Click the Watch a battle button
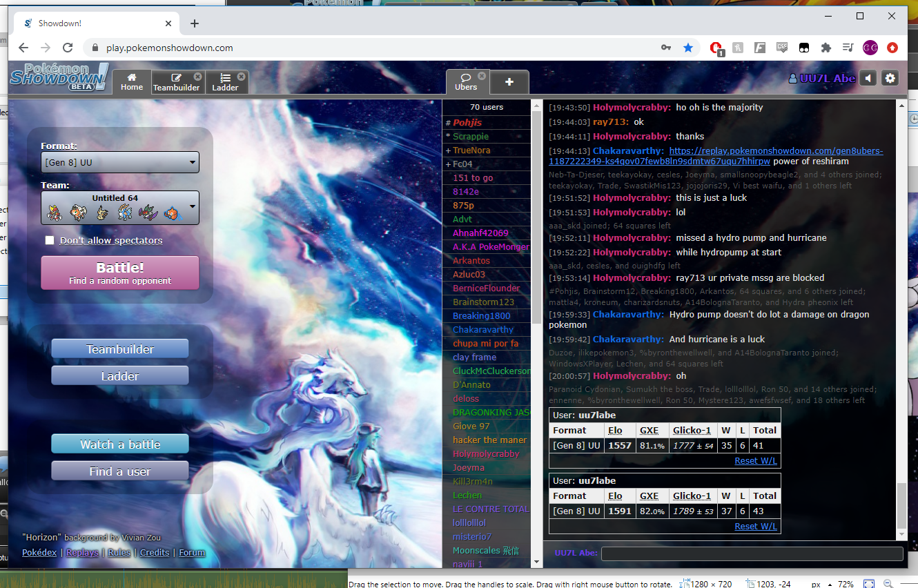Image resolution: width=918 pixels, height=588 pixels. coord(120,444)
